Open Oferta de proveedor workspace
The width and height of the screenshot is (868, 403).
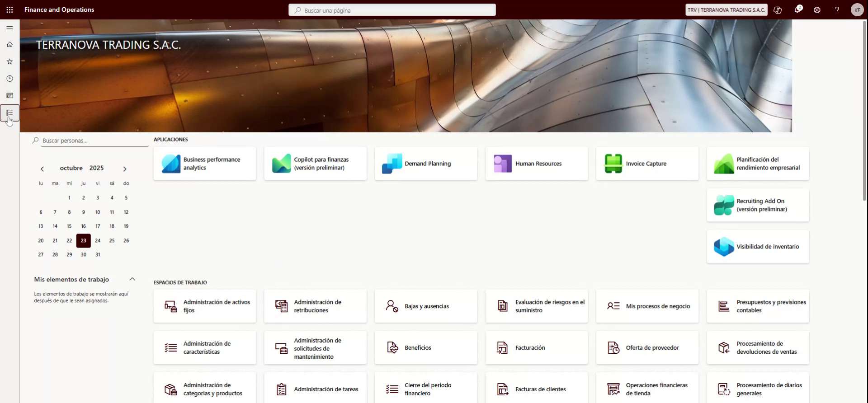647,348
